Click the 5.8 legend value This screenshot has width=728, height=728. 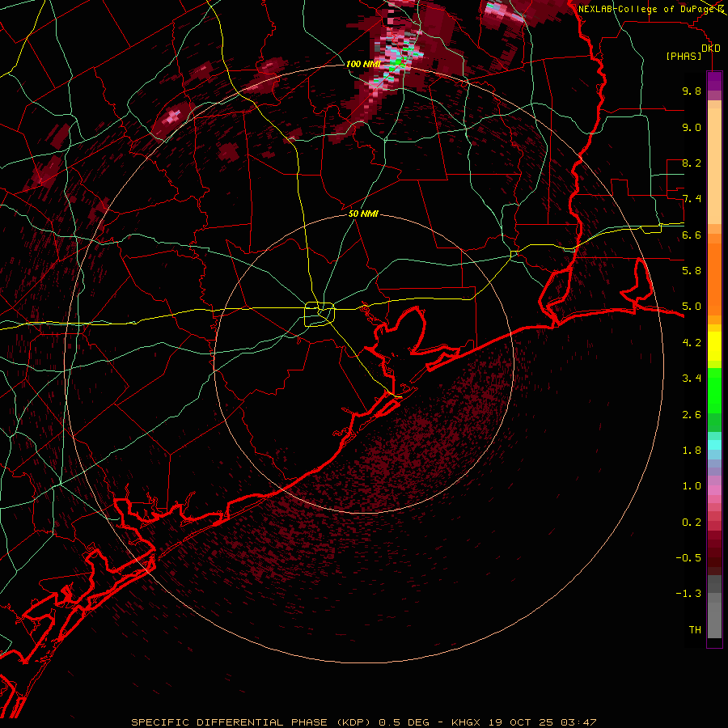pyautogui.click(x=692, y=271)
